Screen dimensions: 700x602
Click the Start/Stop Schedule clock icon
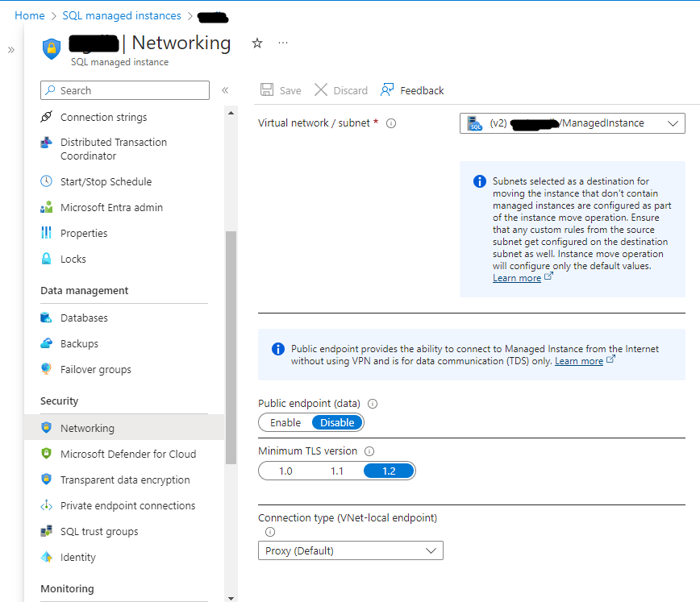point(47,181)
